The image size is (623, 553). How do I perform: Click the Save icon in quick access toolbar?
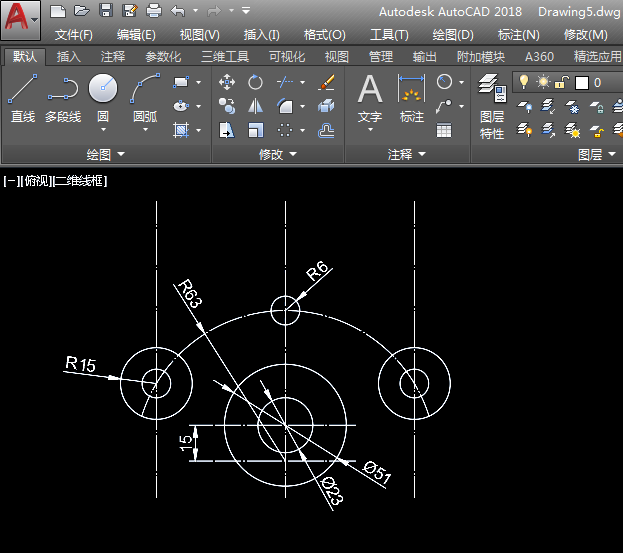pos(106,11)
